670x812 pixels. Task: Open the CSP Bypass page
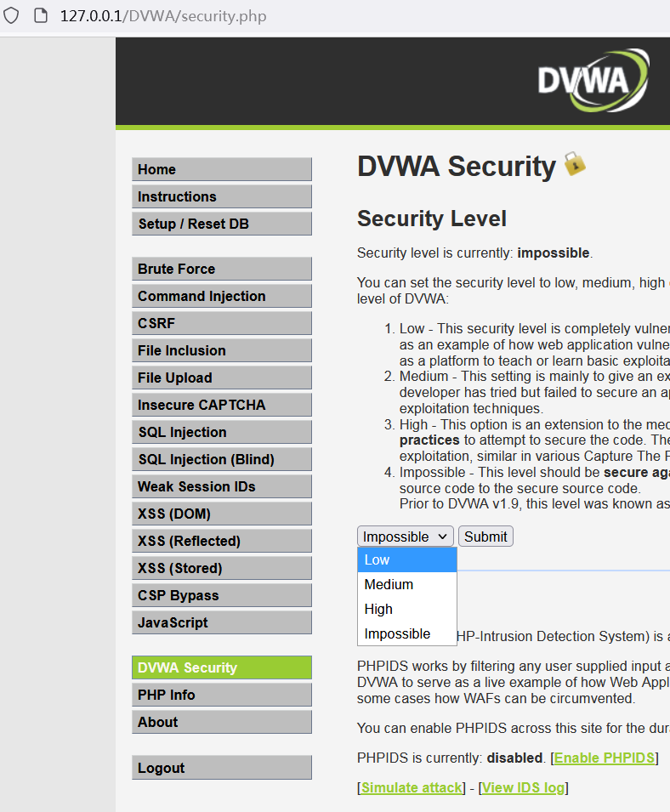point(222,595)
